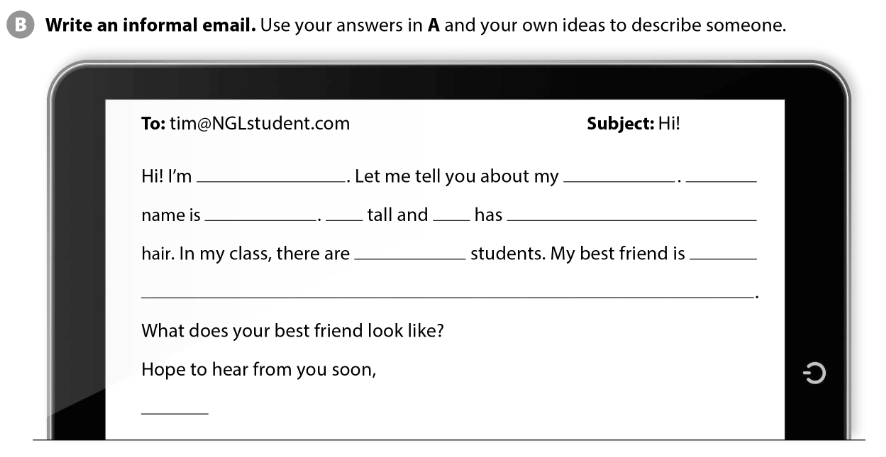The width and height of the screenshot is (886, 457).
Task: Click the short blank before "has"
Action: (x=450, y=218)
